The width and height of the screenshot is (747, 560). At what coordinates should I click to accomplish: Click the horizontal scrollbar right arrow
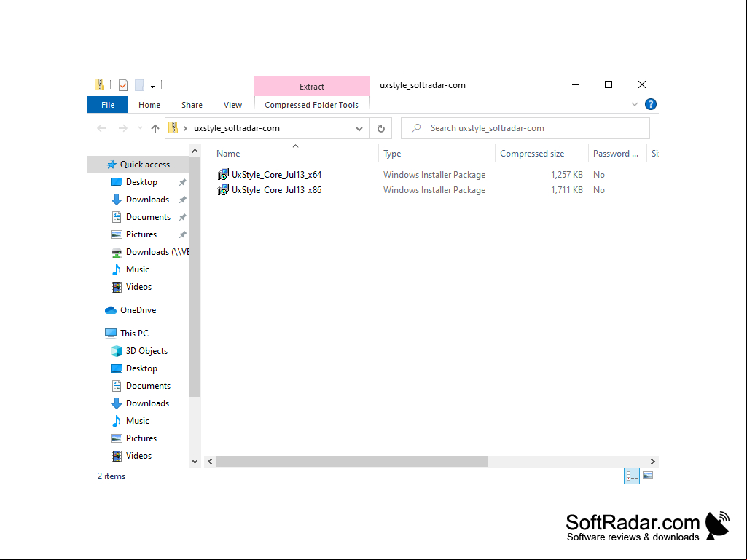point(653,462)
